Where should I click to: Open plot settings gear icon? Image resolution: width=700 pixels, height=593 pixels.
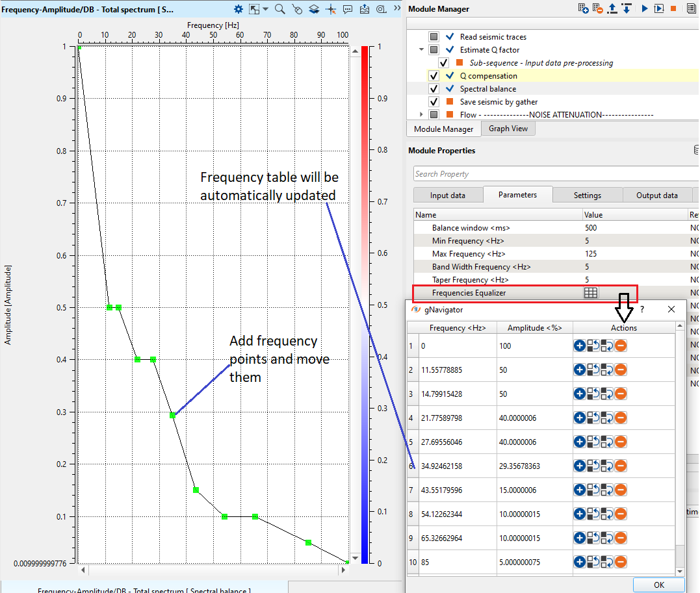[x=239, y=9]
